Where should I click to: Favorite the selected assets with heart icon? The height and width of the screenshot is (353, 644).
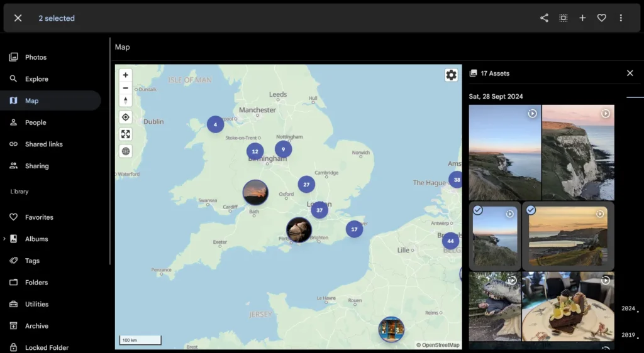coord(601,18)
